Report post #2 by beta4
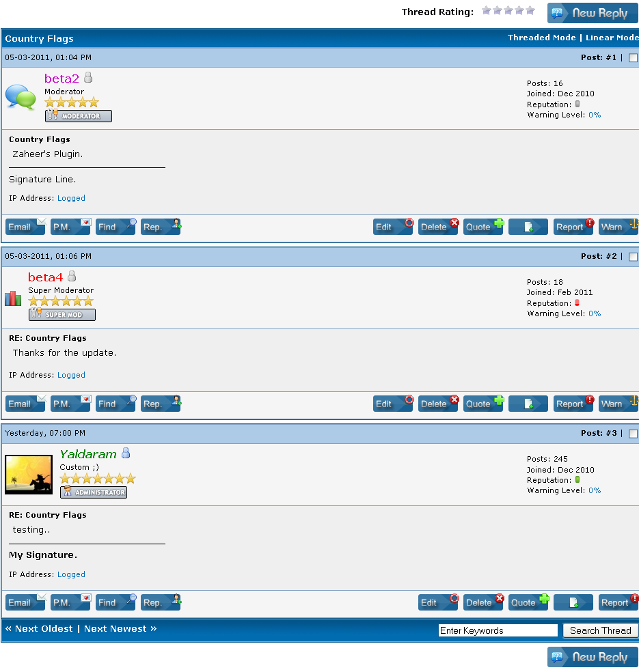 pyautogui.click(x=573, y=404)
